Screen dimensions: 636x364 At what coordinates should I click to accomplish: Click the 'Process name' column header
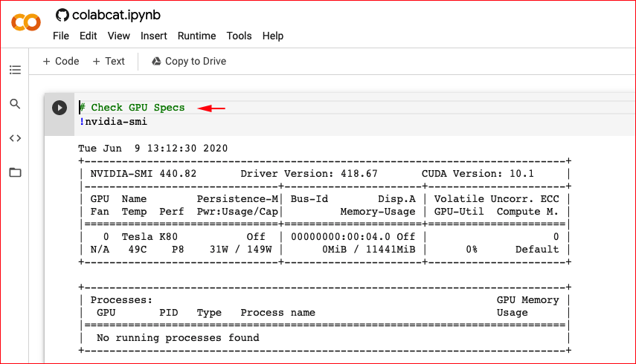[278, 313]
